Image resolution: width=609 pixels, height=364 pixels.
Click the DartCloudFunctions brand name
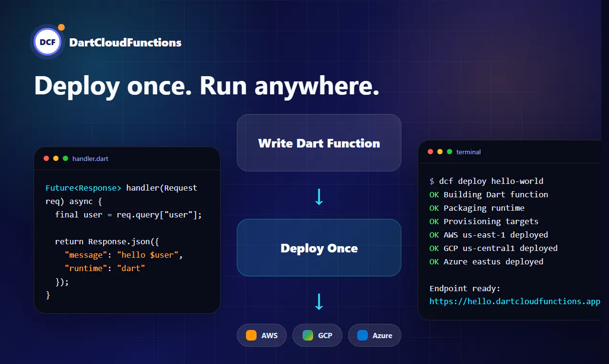(x=125, y=43)
